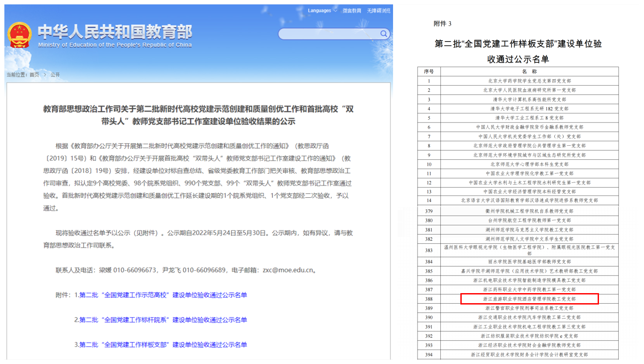The height and width of the screenshot is (364, 644).
Task: Click the 中华人民共和国教育部 site title
Action: 115,31
